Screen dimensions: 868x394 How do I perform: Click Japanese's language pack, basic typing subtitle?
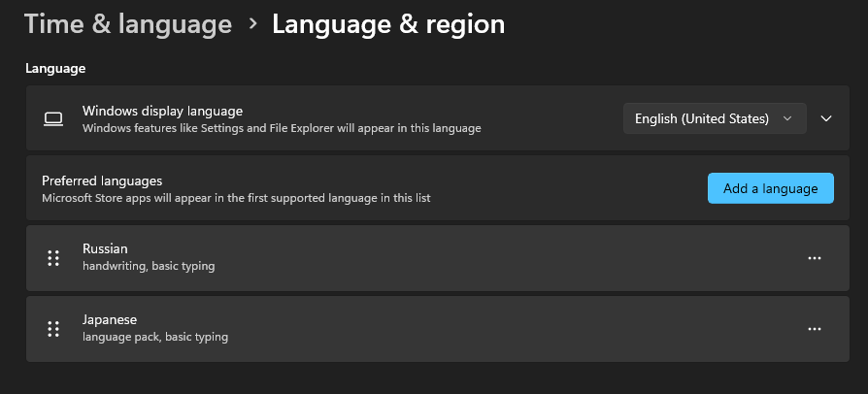point(155,337)
